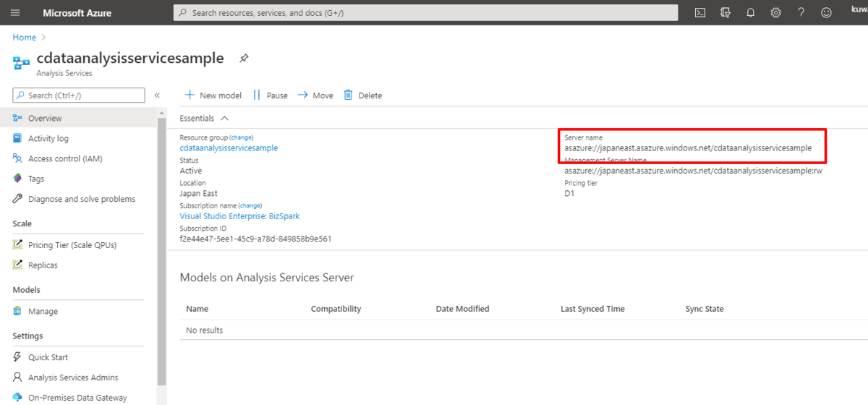This screenshot has height=405, width=868.
Task: Open portal settings gear icon
Action: pyautogui.click(x=775, y=13)
